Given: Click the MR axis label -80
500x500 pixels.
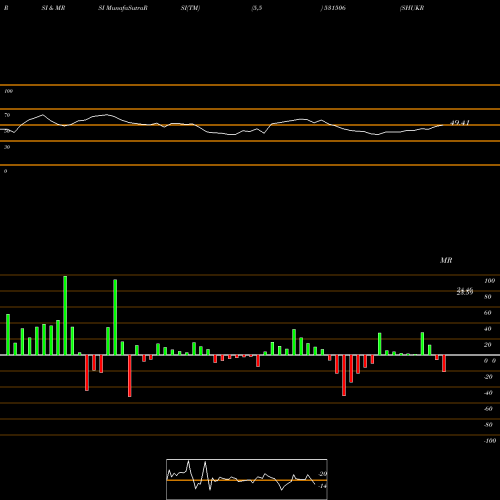Looking at the screenshot, I should (488, 425).
